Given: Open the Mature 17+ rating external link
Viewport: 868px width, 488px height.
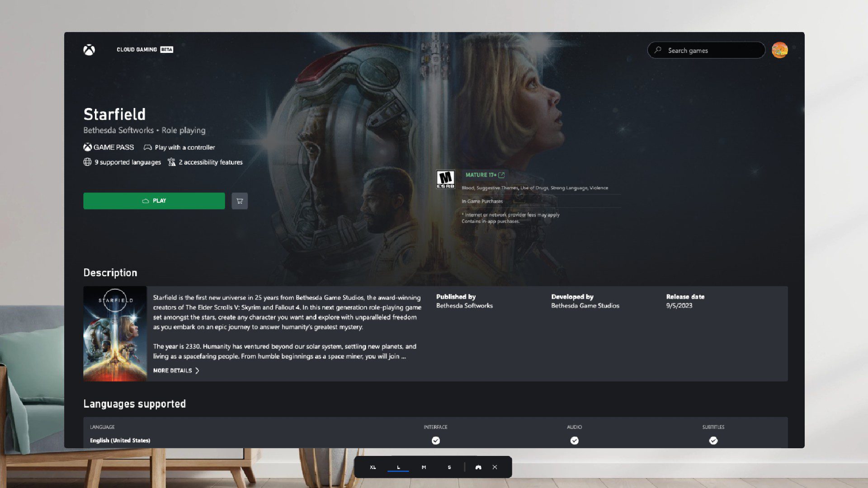Looking at the screenshot, I should tap(485, 175).
